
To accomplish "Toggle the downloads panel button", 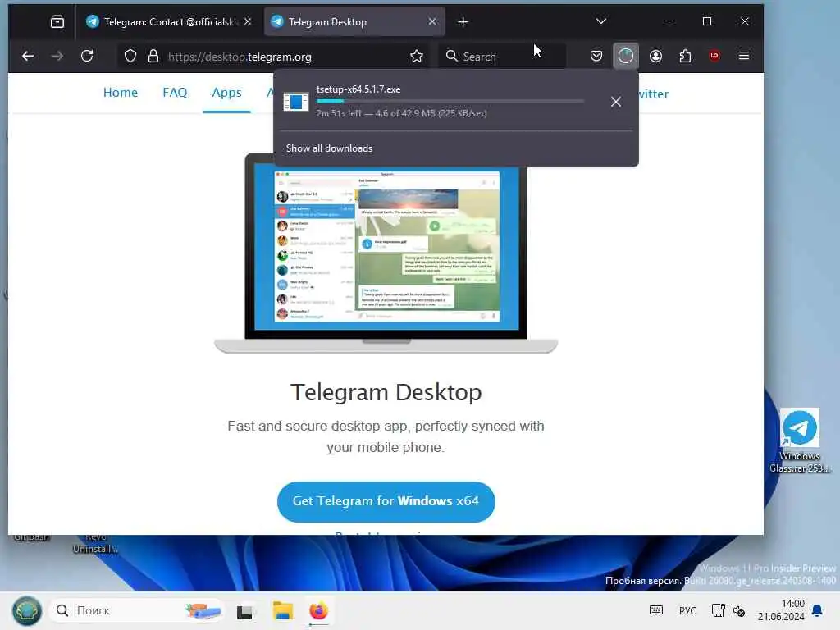I will (626, 56).
